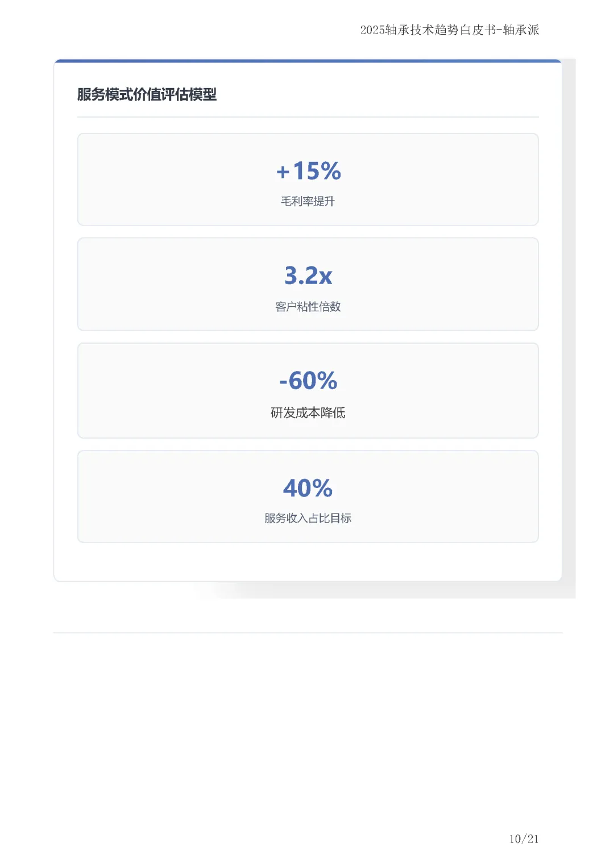Click the first metric card containing +15%
Screen dimensions: 614x868
pos(308,180)
